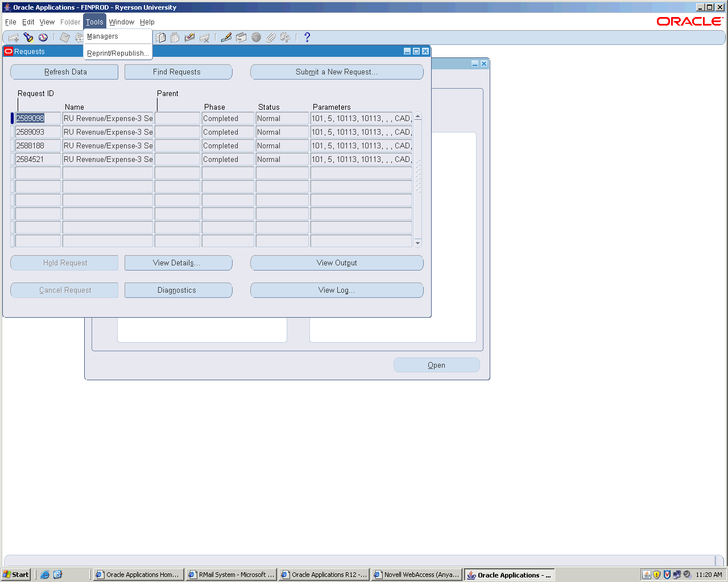The width and height of the screenshot is (728, 582).
Task: Open the File menu
Action: 11,22
